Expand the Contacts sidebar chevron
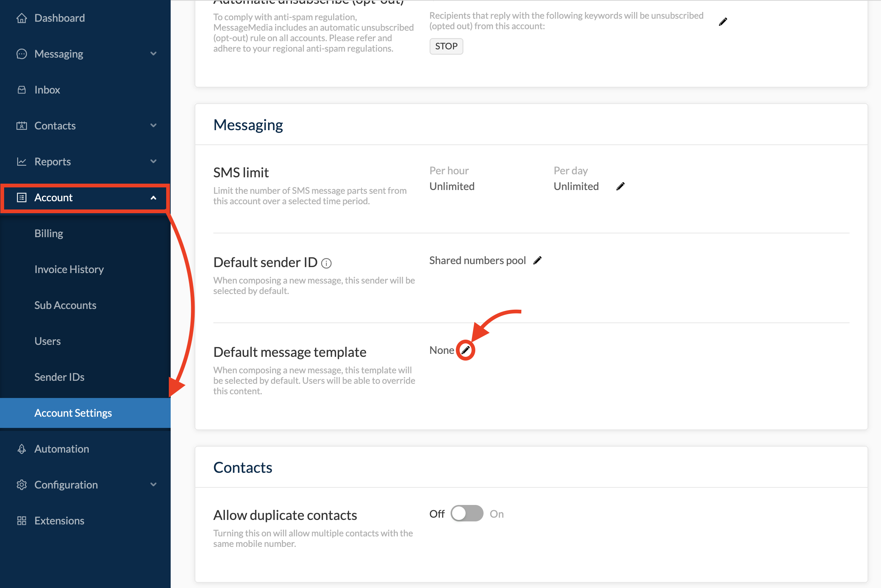Screen dimensions: 881x588 pos(153,126)
